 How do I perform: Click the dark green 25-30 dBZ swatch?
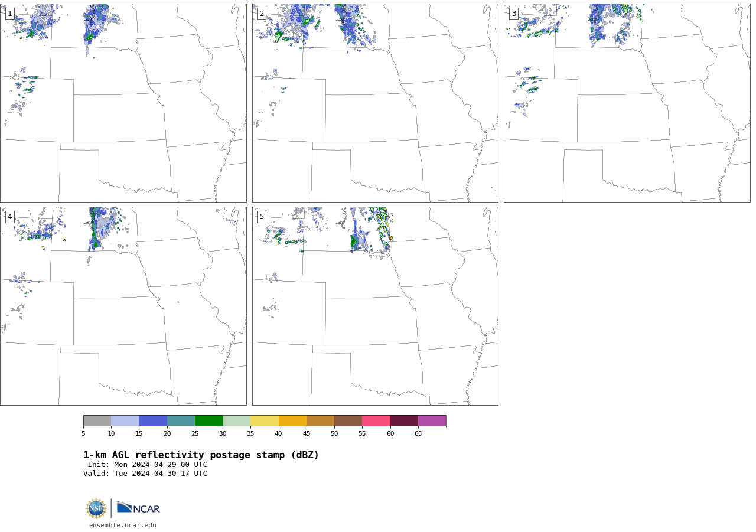[208, 421]
